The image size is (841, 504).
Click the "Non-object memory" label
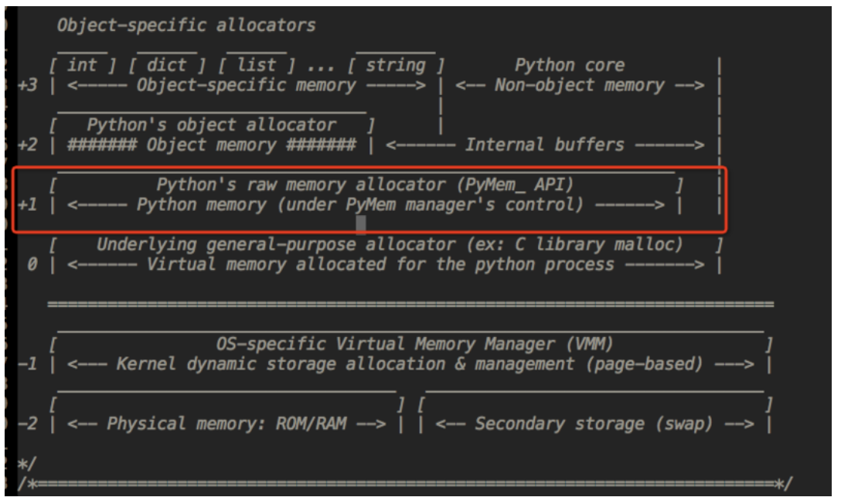click(x=579, y=85)
